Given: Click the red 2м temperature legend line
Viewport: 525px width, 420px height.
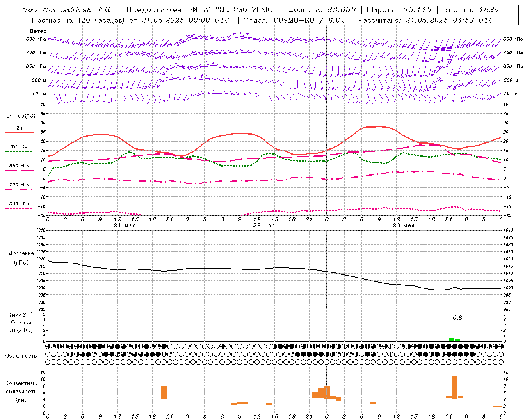Looking at the screenshot, I should [x=19, y=132].
